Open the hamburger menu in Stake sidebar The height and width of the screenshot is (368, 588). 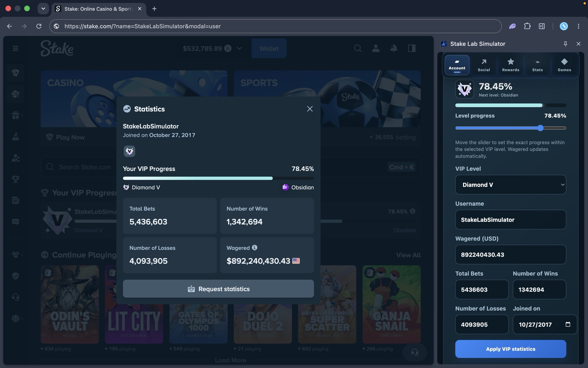tap(15, 48)
